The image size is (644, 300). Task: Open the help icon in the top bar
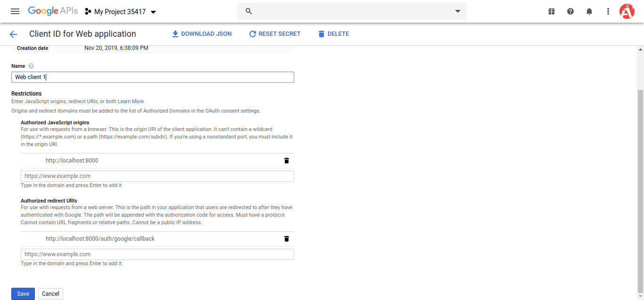(570, 11)
